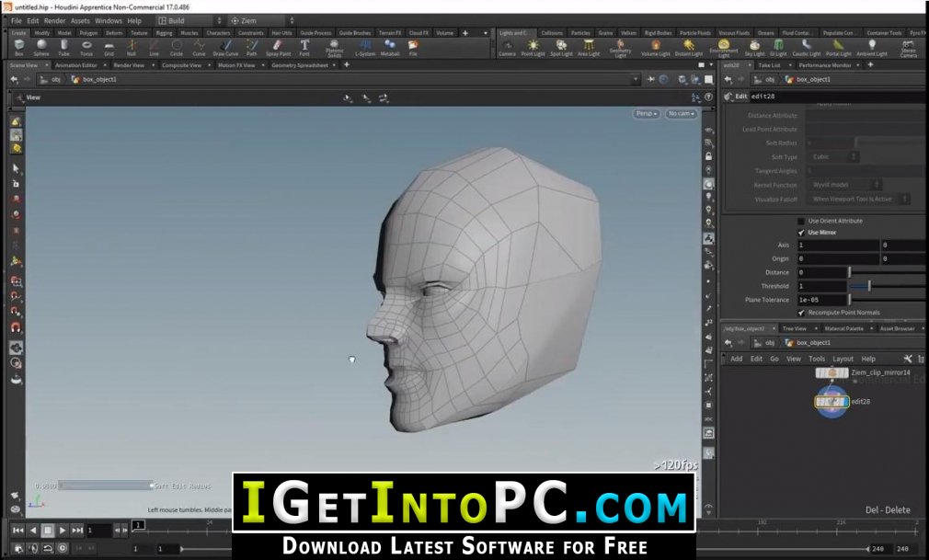Add a Camera from the lights shelf

pos(507,48)
